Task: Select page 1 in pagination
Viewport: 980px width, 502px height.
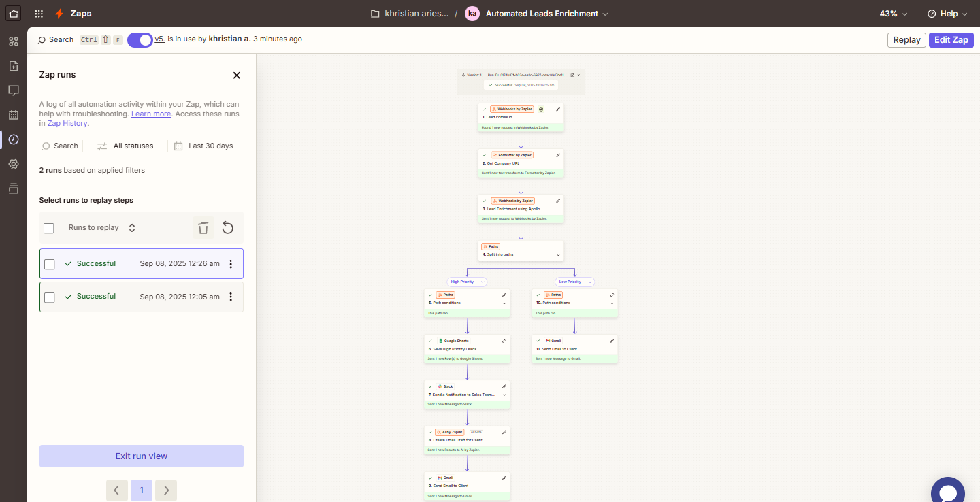Action: (x=142, y=490)
